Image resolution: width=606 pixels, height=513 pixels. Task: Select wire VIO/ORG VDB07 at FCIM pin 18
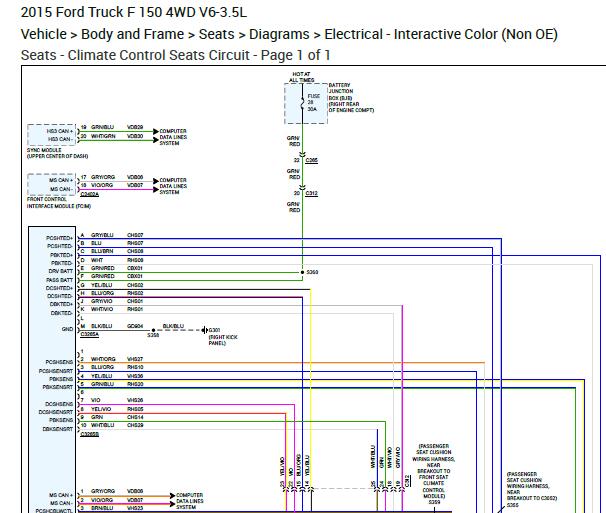[117, 185]
